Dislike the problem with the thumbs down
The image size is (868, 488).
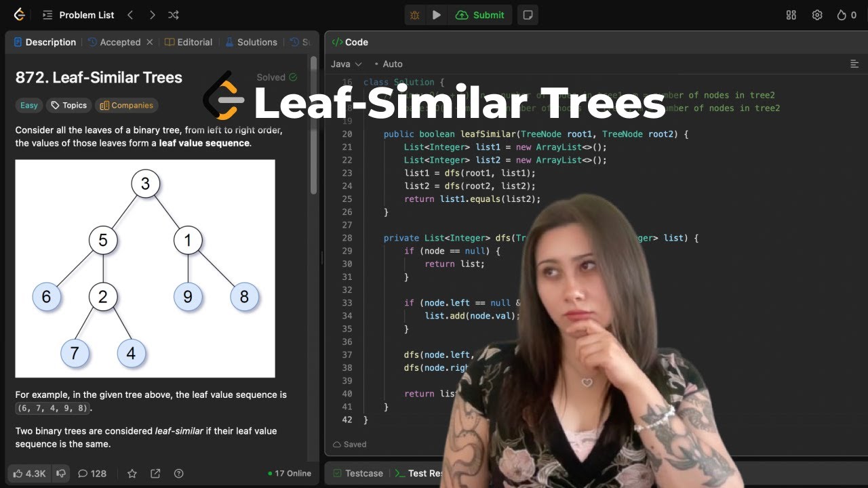61,473
